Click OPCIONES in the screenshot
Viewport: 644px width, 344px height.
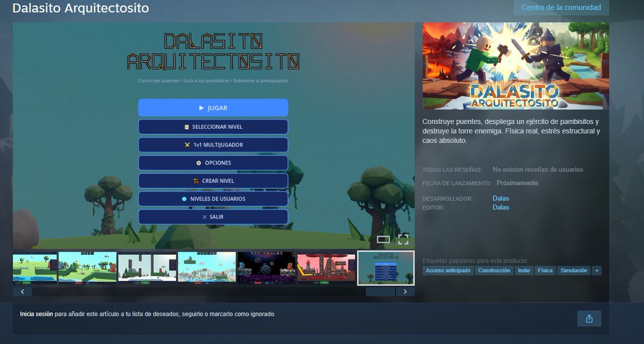(x=213, y=163)
